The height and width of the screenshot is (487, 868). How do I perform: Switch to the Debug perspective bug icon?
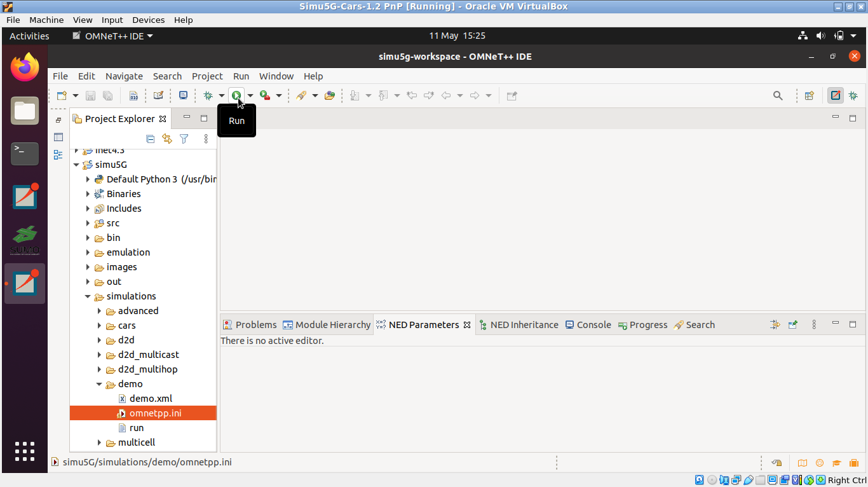853,95
